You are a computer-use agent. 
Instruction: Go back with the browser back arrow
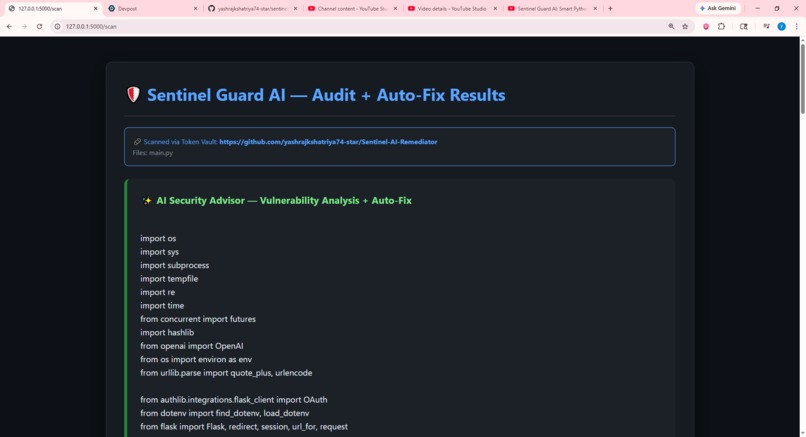9,26
